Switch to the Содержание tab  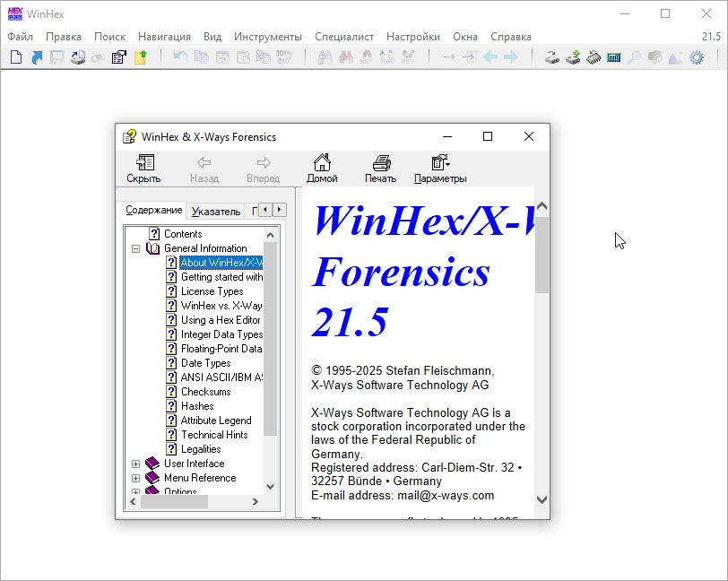(x=154, y=210)
